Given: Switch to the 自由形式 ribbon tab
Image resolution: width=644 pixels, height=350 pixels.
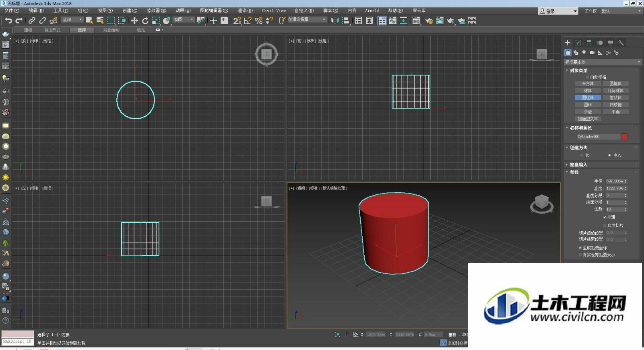Looking at the screenshot, I should click(x=52, y=30).
